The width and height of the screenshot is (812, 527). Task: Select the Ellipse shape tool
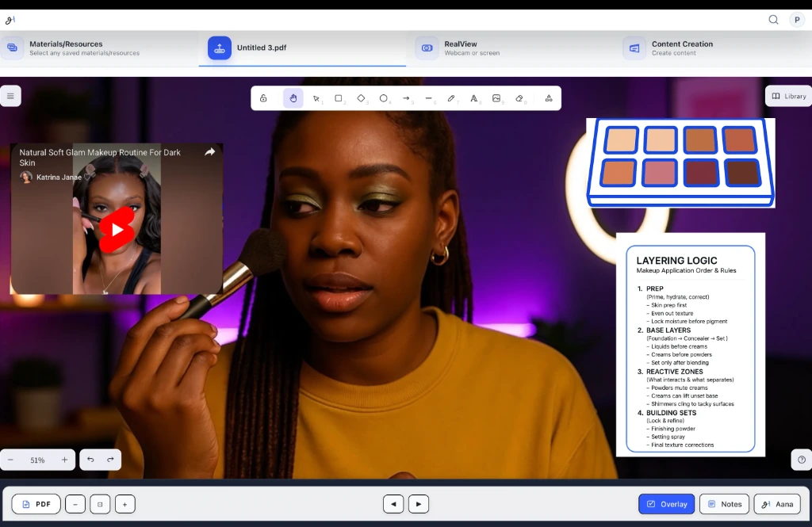384,98
